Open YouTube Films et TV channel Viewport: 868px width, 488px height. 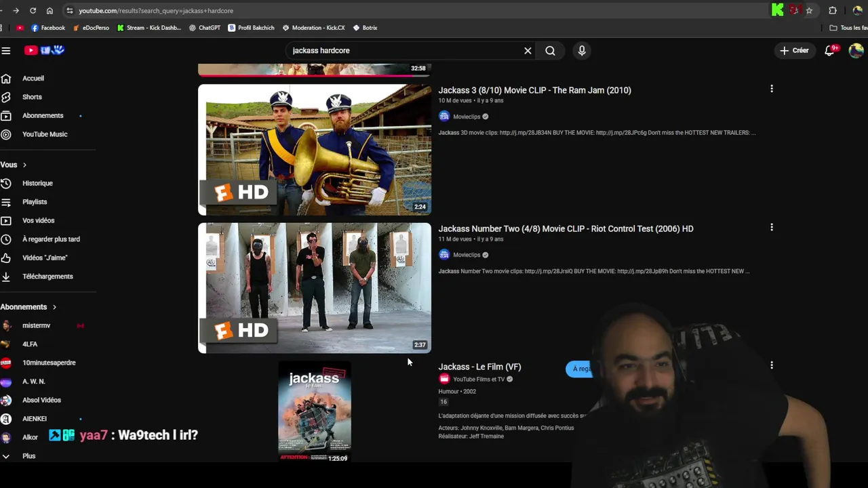click(479, 380)
